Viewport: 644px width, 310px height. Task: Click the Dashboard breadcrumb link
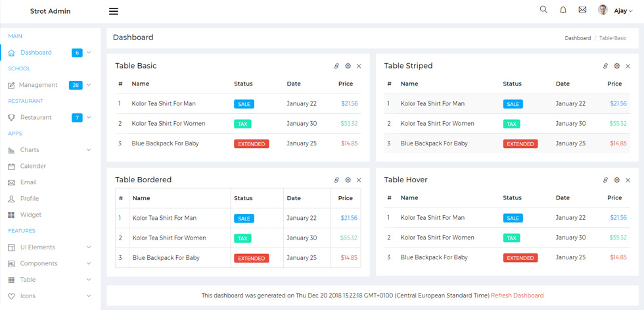pyautogui.click(x=578, y=38)
